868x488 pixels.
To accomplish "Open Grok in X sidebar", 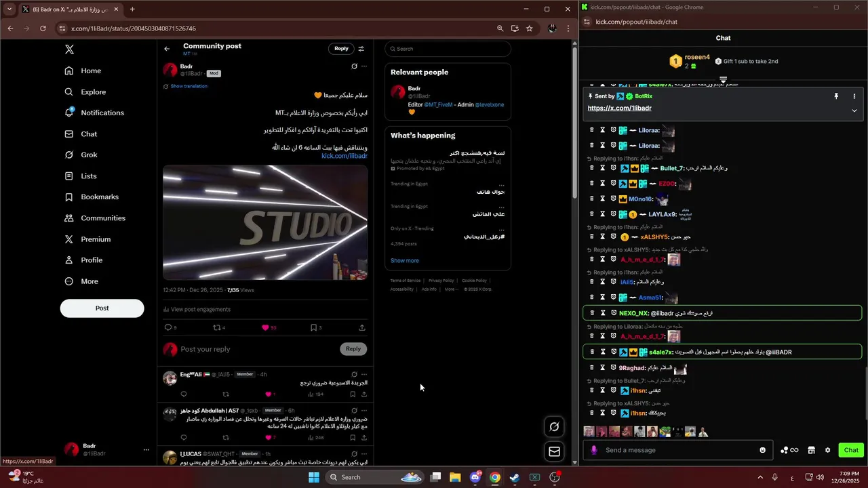I will pos(81,155).
